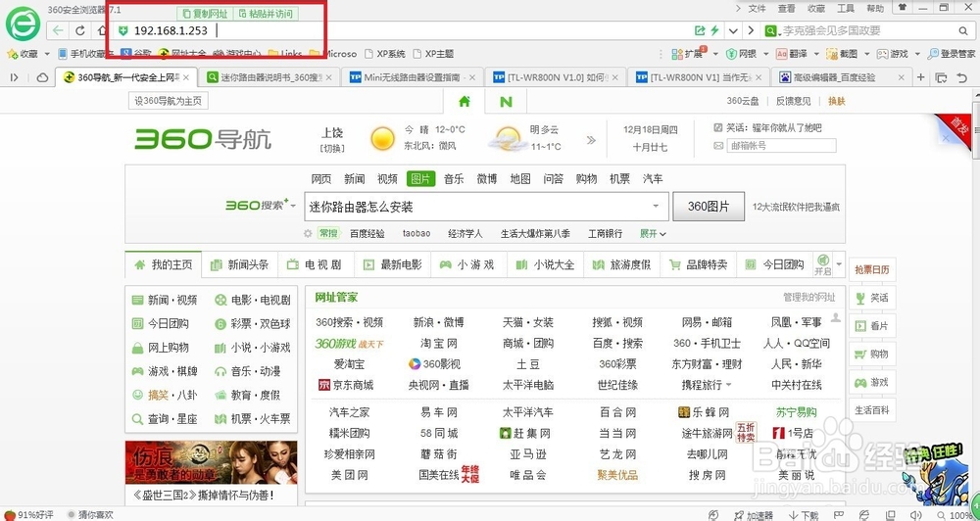Select the 图片 search category
Image resolution: width=980 pixels, height=521 pixels.
[x=420, y=178]
